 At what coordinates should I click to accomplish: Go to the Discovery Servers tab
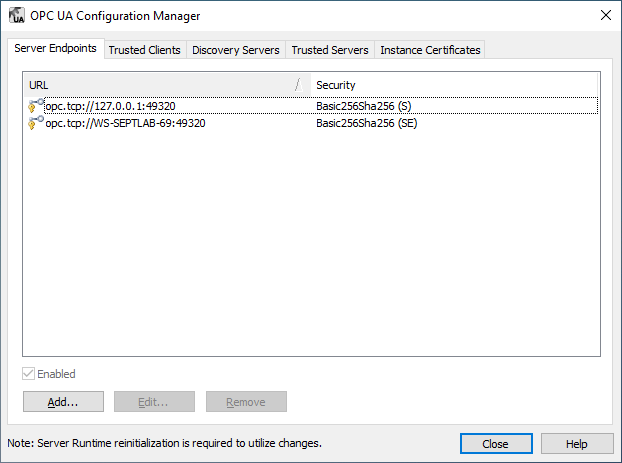[235, 50]
